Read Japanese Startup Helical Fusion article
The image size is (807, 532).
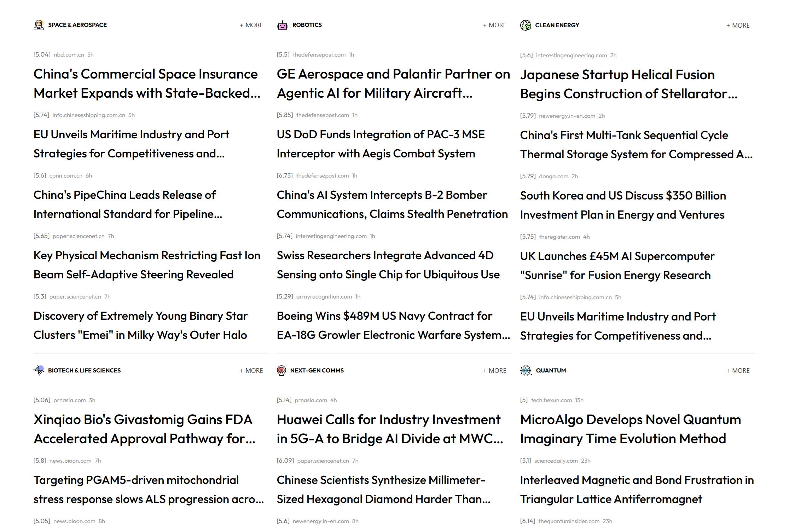[x=628, y=84]
